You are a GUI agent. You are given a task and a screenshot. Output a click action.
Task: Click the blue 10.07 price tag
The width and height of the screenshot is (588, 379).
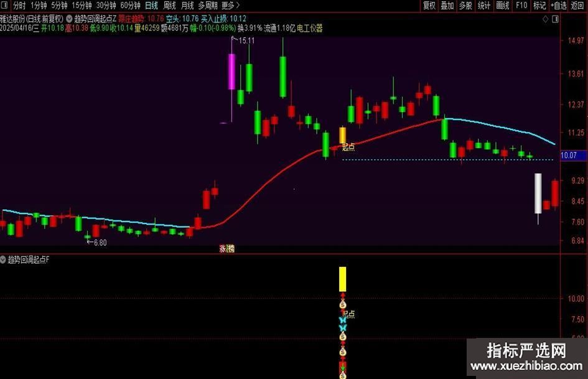[573, 156]
